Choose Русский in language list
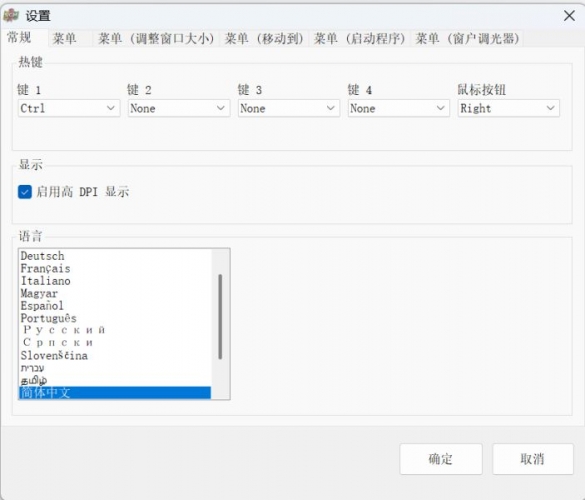Viewport: 585px width, 500px height. (x=115, y=330)
